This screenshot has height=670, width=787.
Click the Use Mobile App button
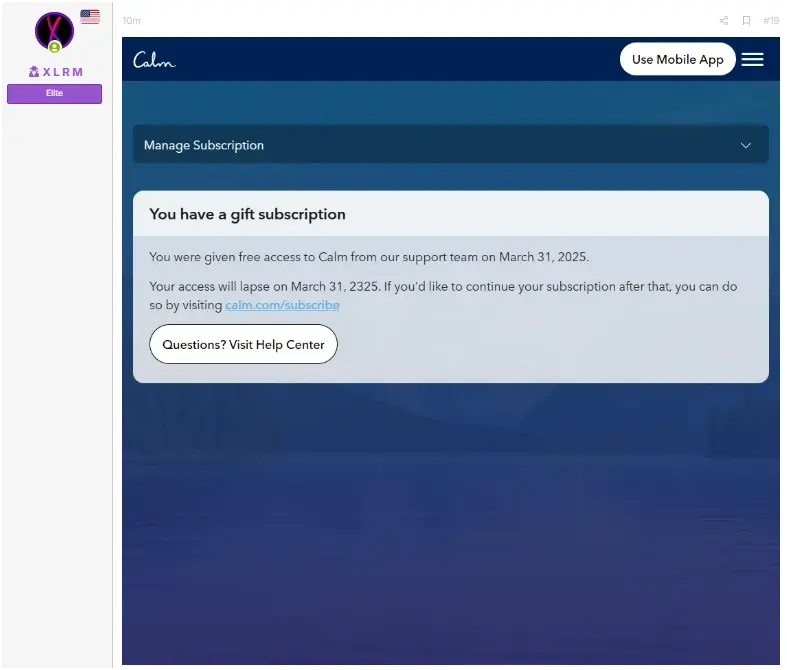[677, 59]
